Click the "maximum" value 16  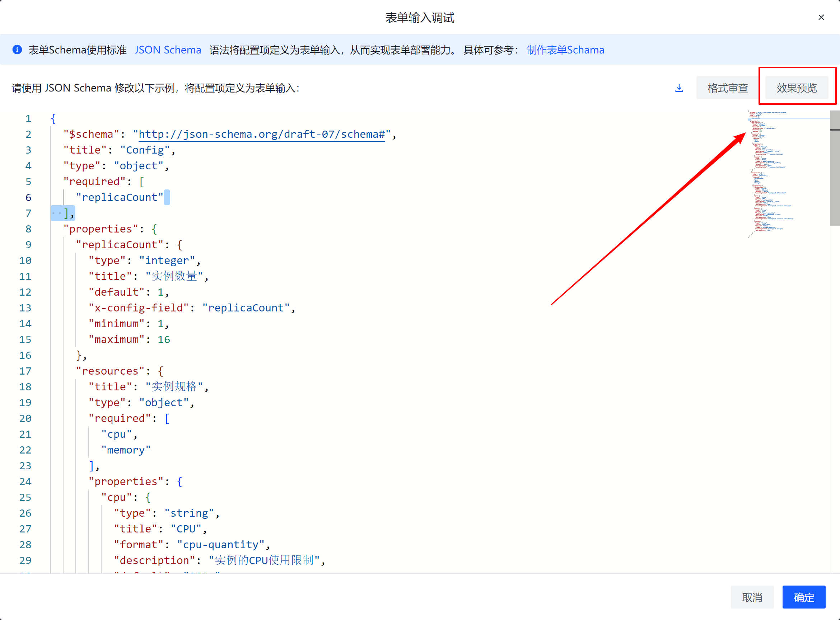click(164, 339)
